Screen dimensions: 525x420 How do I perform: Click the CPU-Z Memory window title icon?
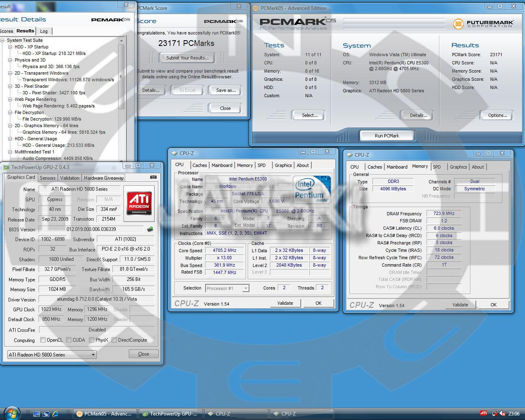(x=349, y=155)
